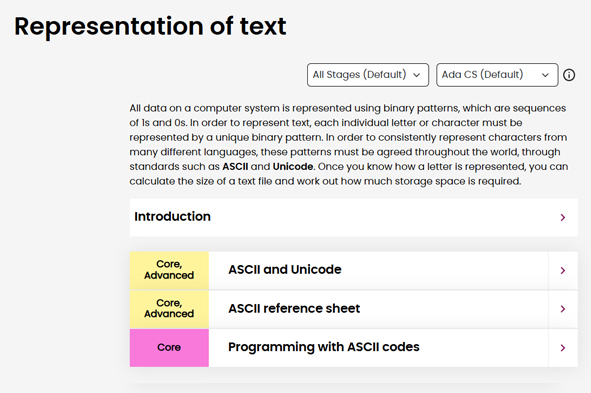Click the info icon beside the dropdowns
Viewport: 591px width, 393px height.
click(x=569, y=75)
